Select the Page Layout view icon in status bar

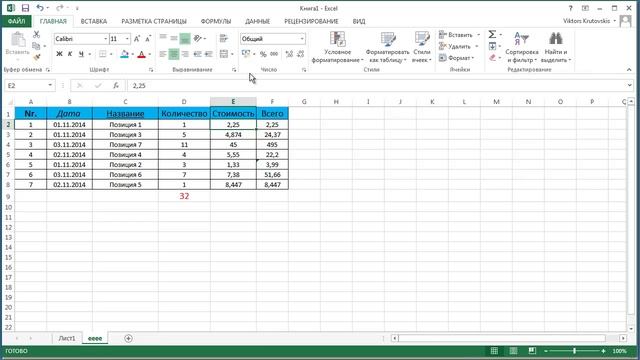click(x=513, y=351)
